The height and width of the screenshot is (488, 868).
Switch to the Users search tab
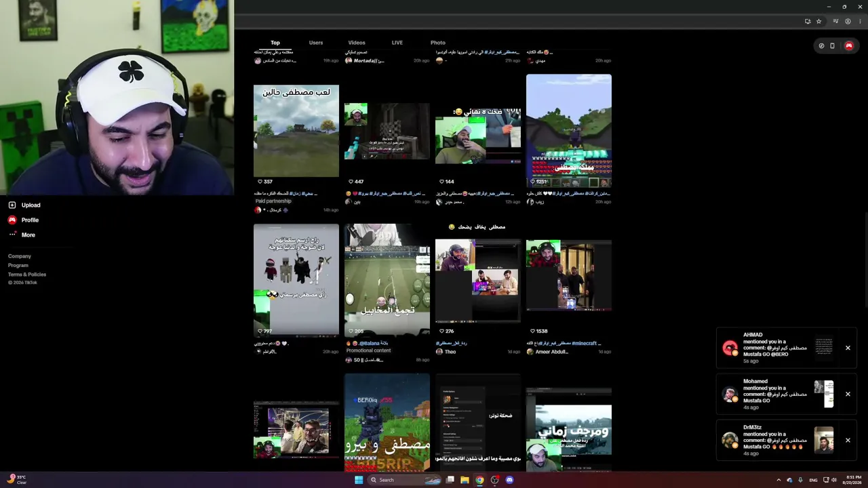point(316,43)
